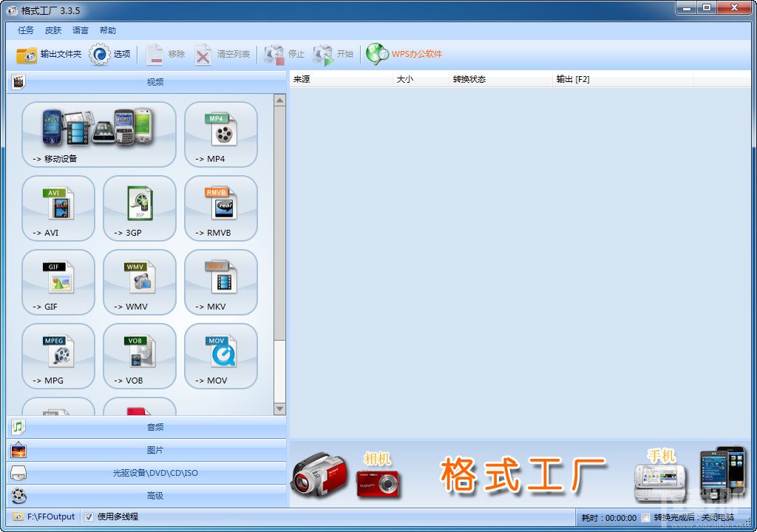Image resolution: width=757 pixels, height=532 pixels.
Task: Choose the -> MKV conversion icon
Action: click(220, 282)
